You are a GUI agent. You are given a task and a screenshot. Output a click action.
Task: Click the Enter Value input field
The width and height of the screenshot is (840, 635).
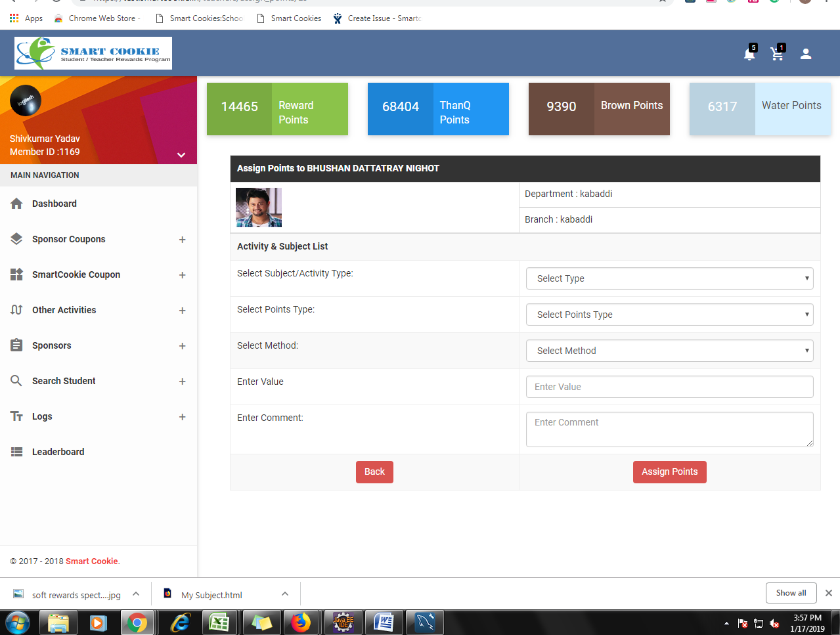tap(669, 387)
